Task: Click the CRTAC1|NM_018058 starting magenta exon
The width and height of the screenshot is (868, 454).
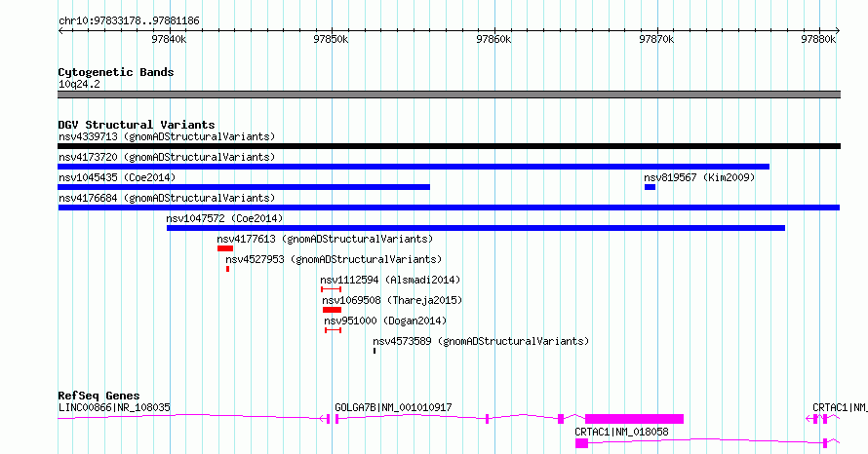Action: [581, 443]
